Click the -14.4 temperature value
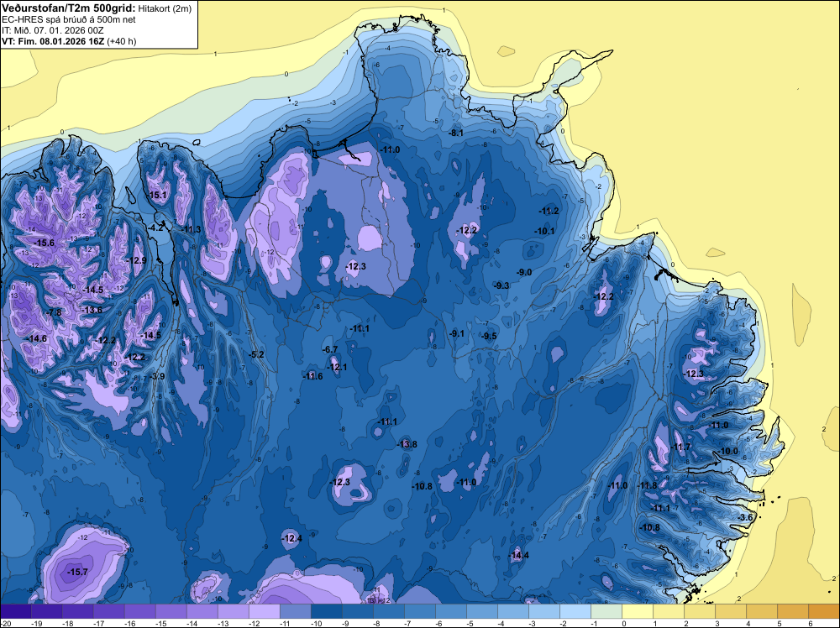Screen dimensions: 840x628 (518, 555)
